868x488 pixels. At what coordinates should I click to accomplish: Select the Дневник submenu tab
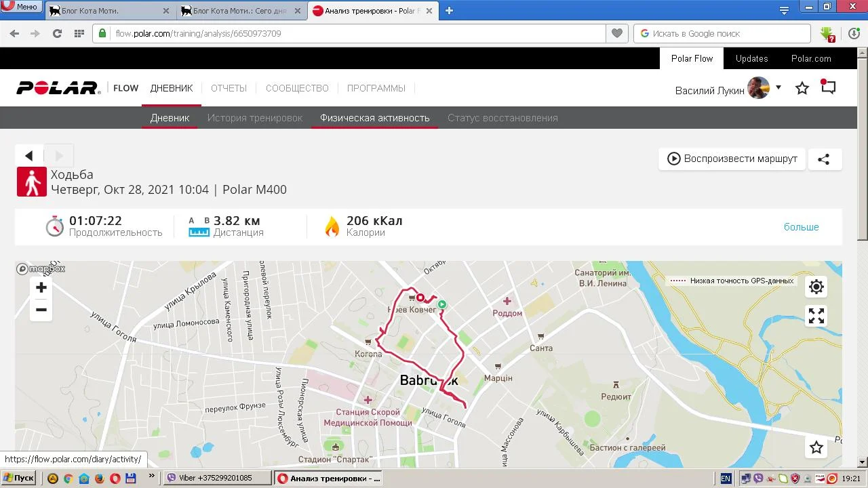[170, 118]
